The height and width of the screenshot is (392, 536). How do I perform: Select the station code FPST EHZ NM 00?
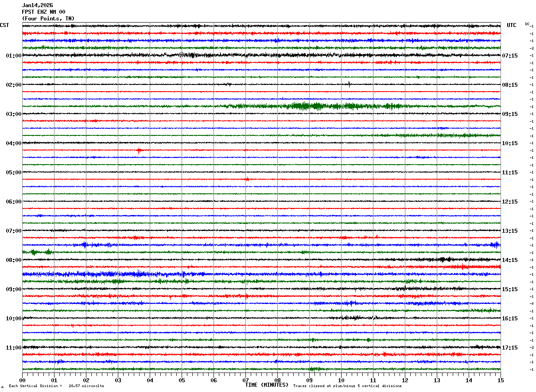[43, 12]
